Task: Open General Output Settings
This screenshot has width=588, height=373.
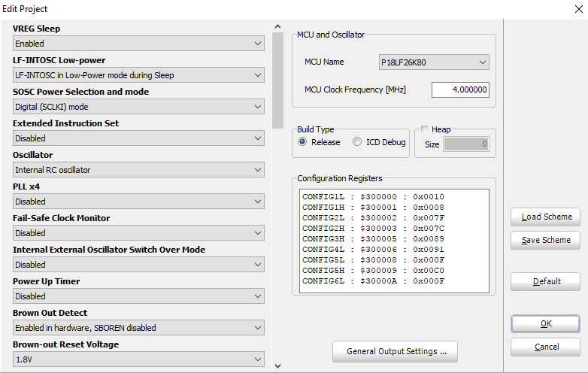Action: [395, 352]
